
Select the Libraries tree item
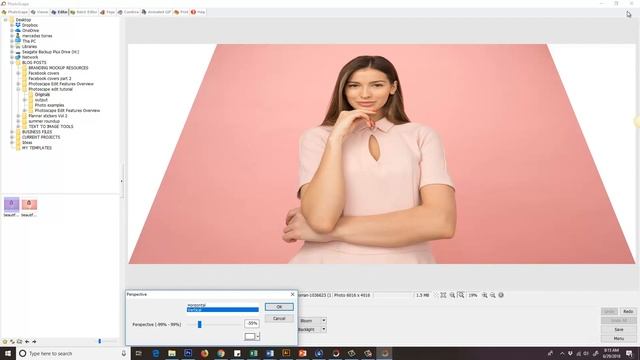tap(29, 47)
